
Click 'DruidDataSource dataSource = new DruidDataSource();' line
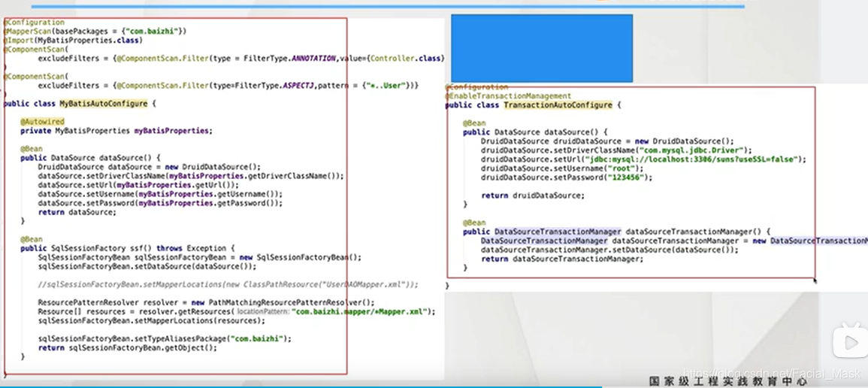[x=149, y=167]
